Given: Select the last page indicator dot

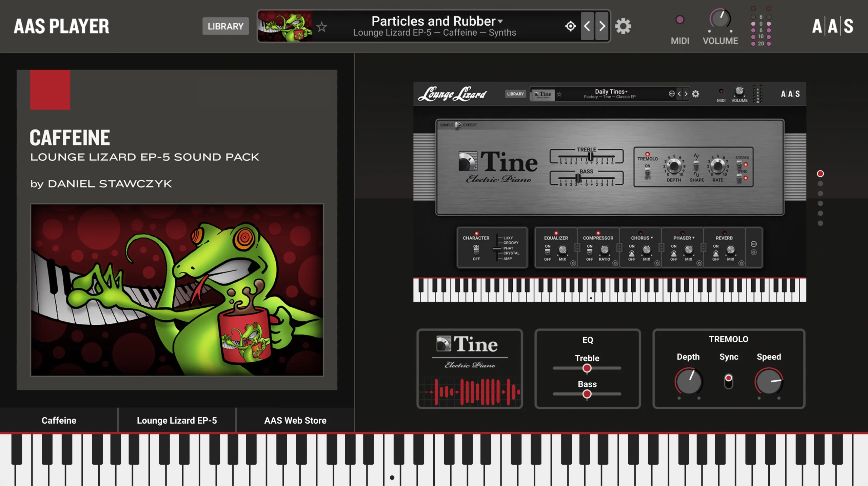Looking at the screenshot, I should coord(820,223).
